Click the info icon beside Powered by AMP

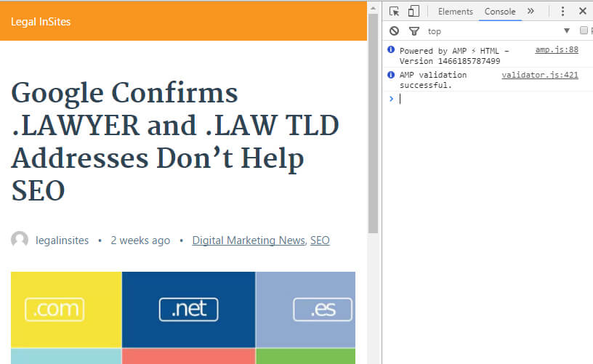[x=391, y=49]
